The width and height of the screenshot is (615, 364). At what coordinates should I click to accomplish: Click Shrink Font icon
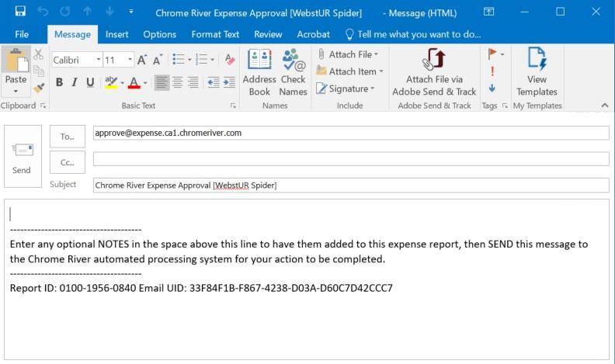[x=158, y=60]
